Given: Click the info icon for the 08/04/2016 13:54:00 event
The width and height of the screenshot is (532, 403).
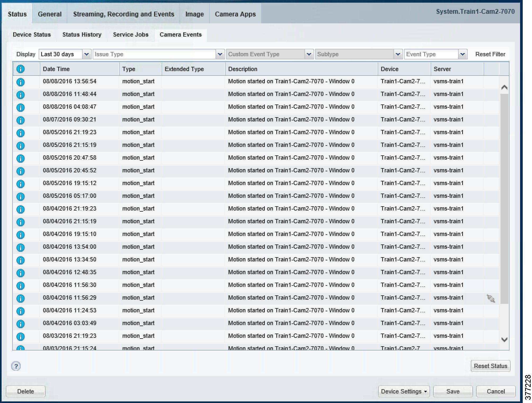Looking at the screenshot, I should point(20,247).
